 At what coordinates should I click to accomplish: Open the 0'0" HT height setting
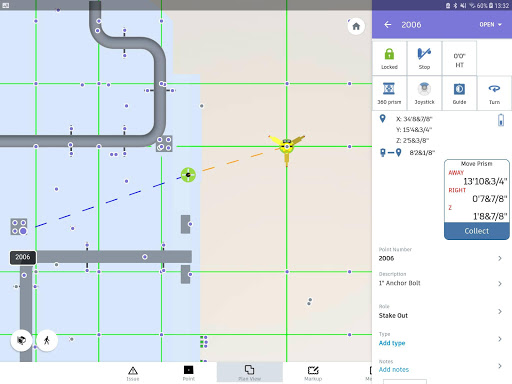click(x=459, y=58)
